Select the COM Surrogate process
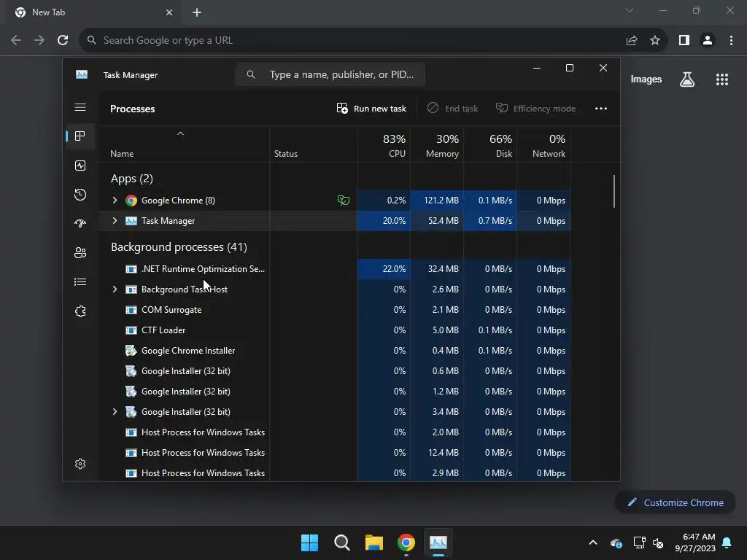 coord(334,310)
